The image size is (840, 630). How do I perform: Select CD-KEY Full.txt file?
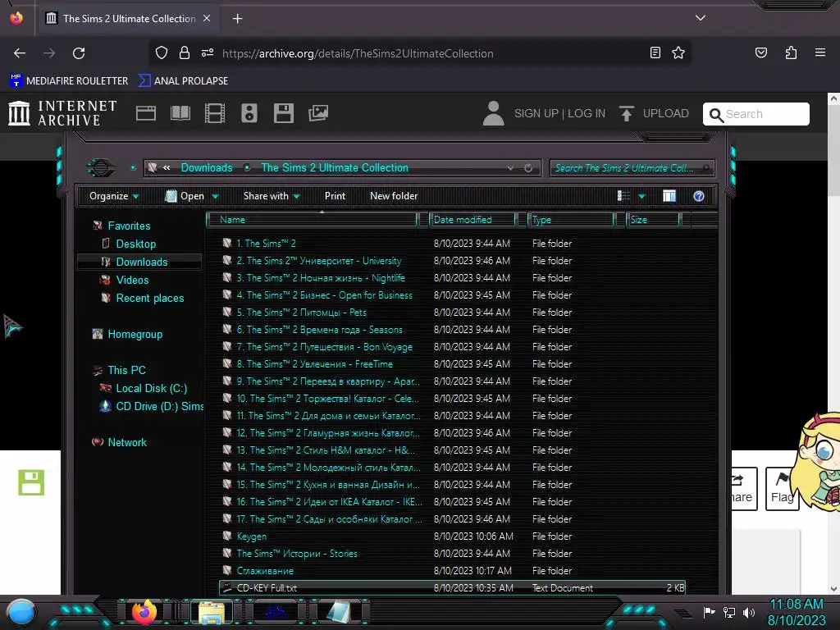click(x=453, y=587)
